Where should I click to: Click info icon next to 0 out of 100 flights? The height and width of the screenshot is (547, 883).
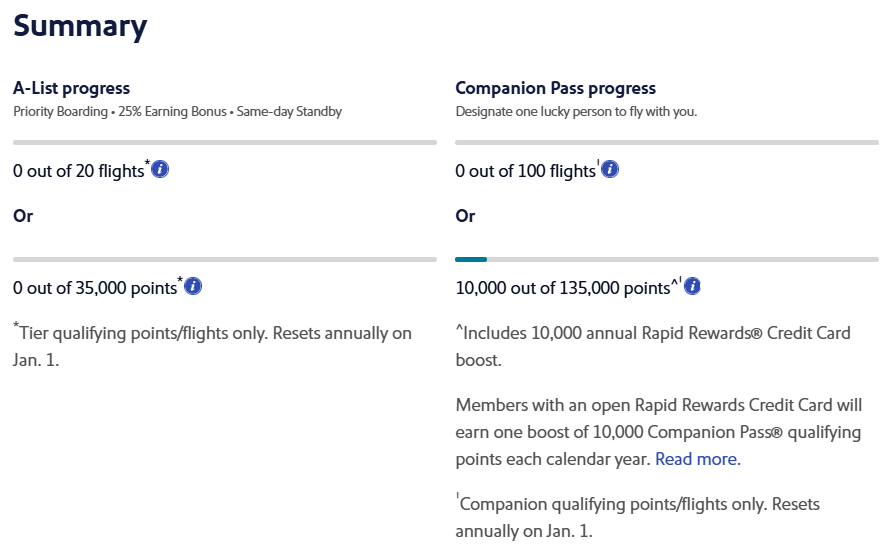[x=610, y=170]
